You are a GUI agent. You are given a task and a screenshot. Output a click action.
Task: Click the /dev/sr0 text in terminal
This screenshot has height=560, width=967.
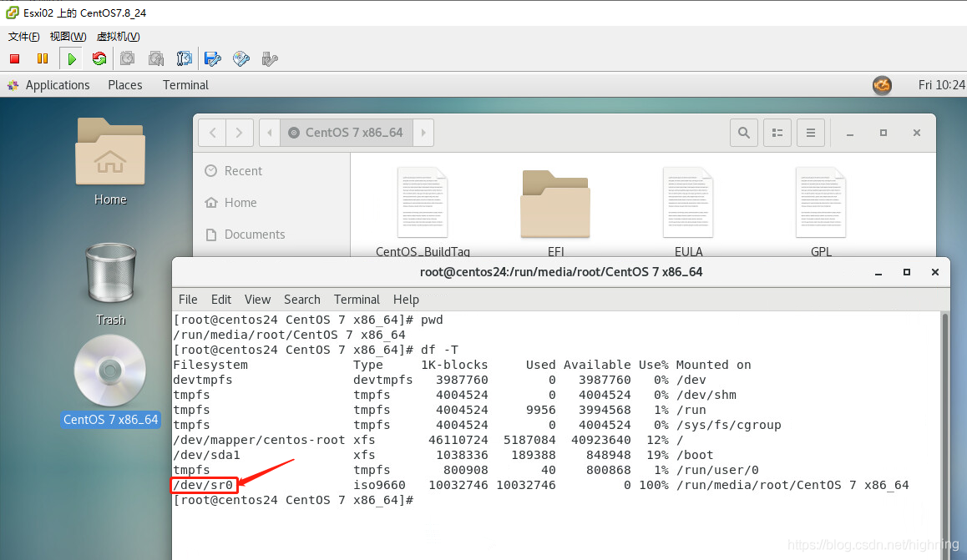[x=204, y=485]
